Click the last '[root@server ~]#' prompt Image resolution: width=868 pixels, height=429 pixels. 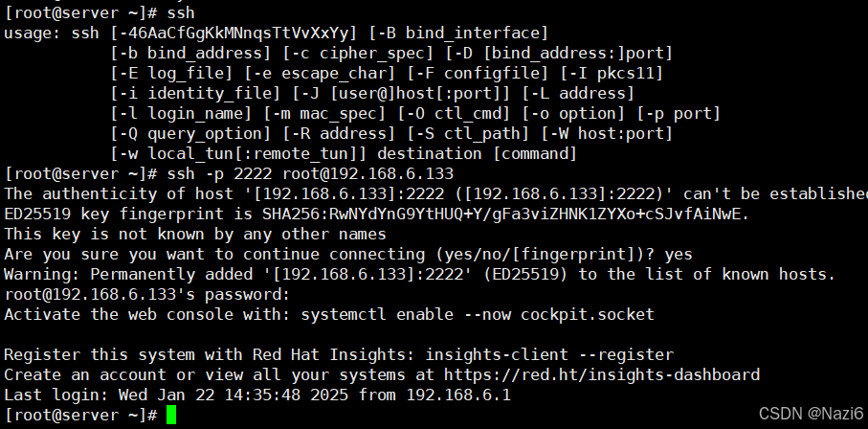pos(81,415)
